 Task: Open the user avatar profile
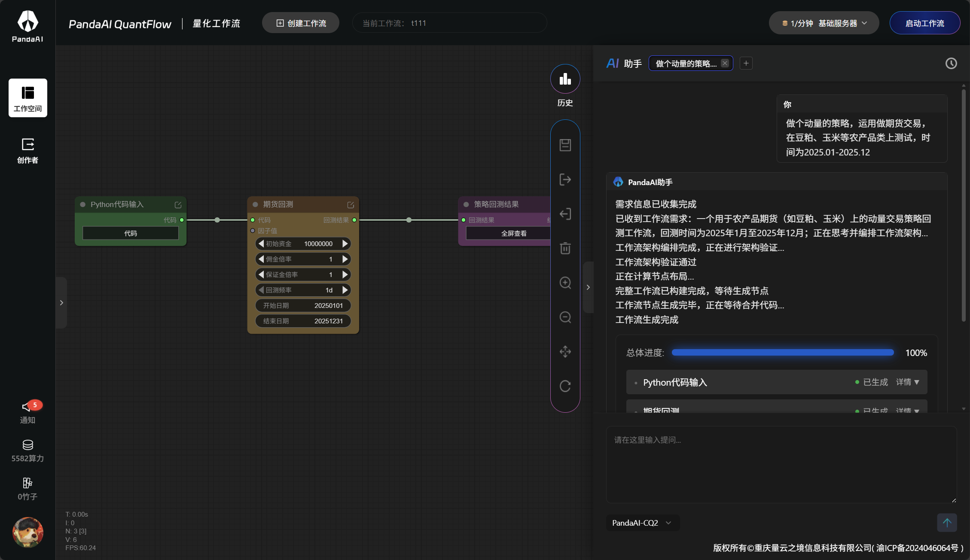[28, 533]
